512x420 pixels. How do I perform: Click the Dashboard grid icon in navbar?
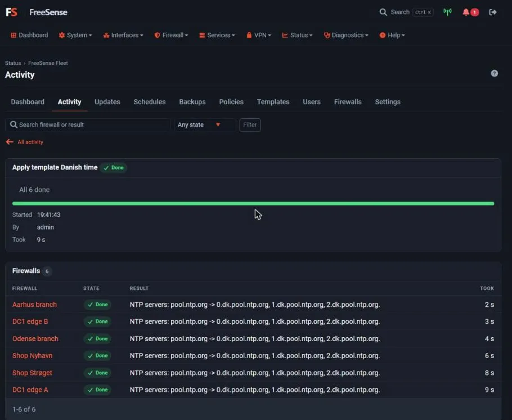pyautogui.click(x=14, y=35)
